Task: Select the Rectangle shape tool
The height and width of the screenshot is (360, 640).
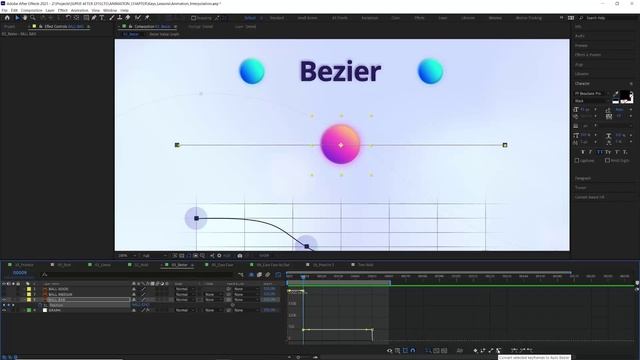Action: 86,18
